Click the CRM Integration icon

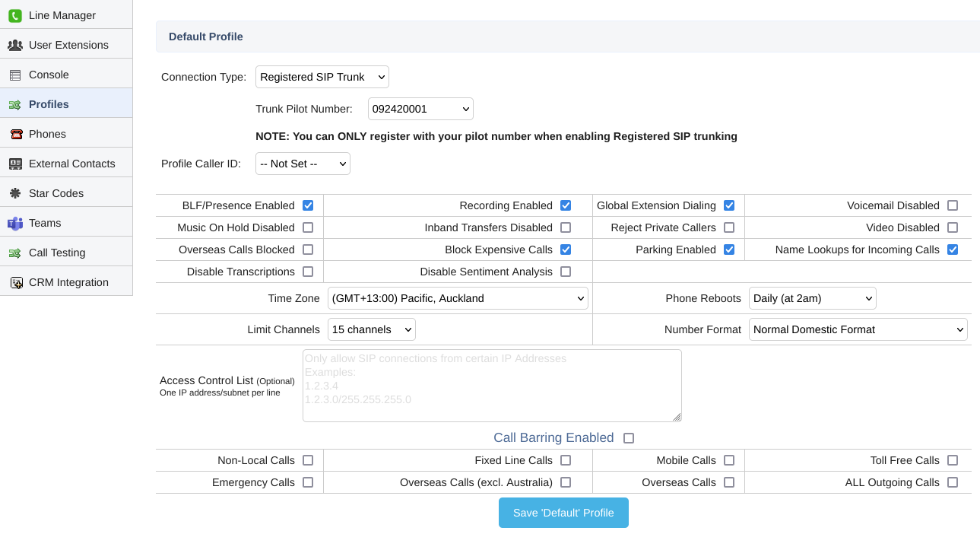click(x=16, y=282)
